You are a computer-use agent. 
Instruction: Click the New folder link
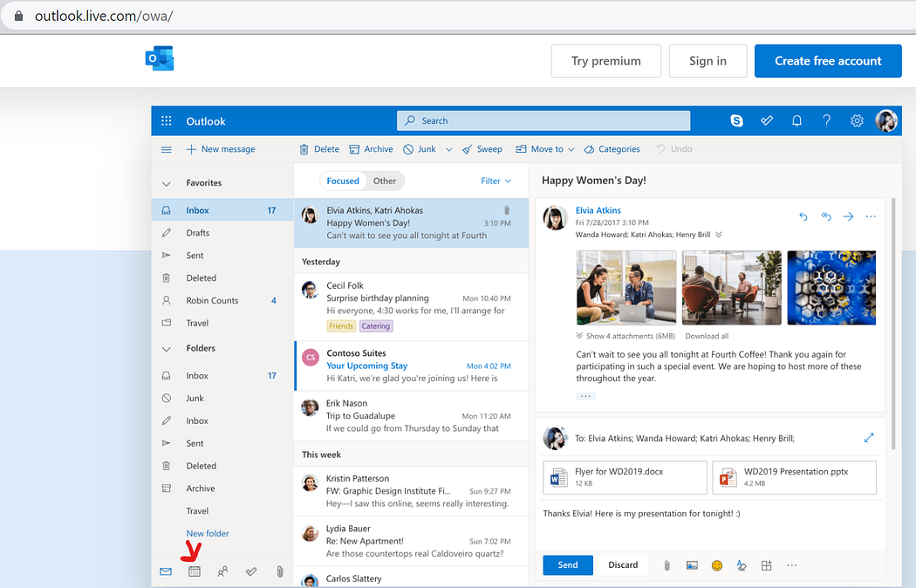tap(208, 534)
